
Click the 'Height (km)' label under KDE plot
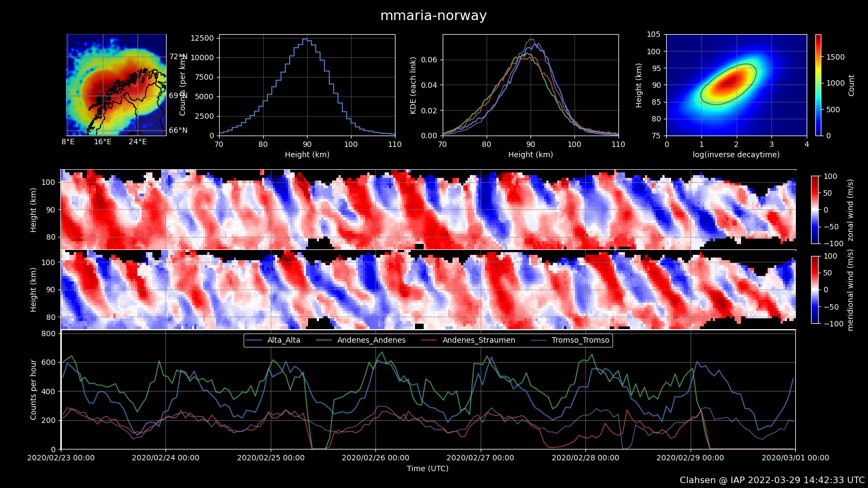(x=531, y=155)
